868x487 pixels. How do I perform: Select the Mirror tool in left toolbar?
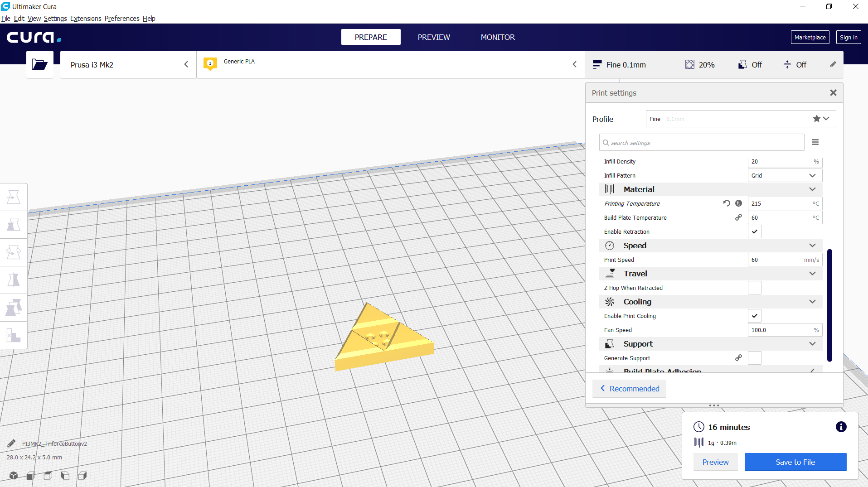(x=14, y=280)
